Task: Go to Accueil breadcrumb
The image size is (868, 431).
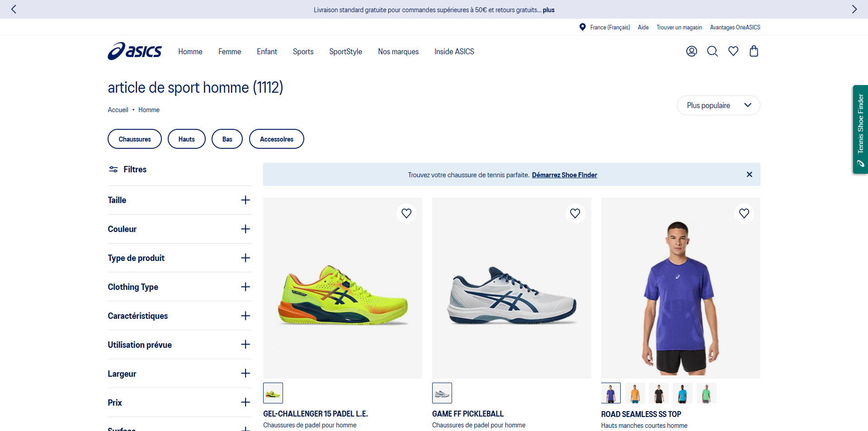Action: [118, 110]
